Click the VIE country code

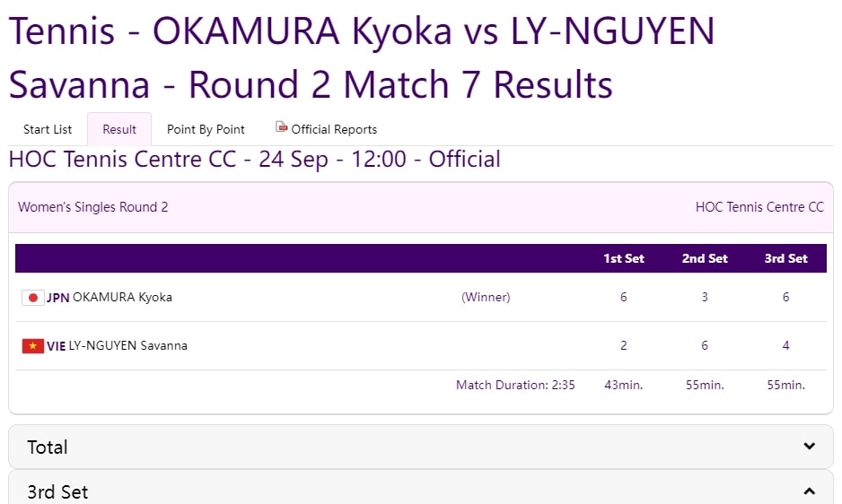point(56,346)
